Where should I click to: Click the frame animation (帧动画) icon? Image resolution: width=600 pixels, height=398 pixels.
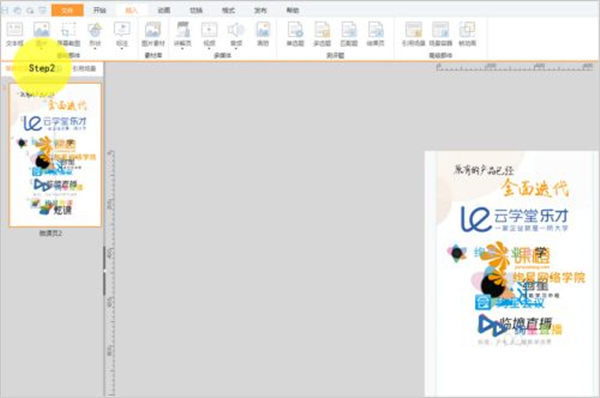click(467, 34)
